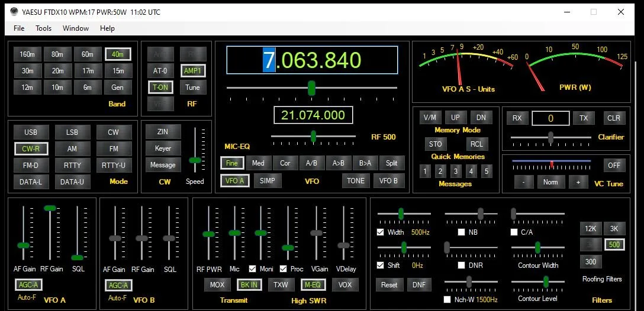Switch to the 20m band
The height and width of the screenshot is (311, 644).
click(58, 70)
